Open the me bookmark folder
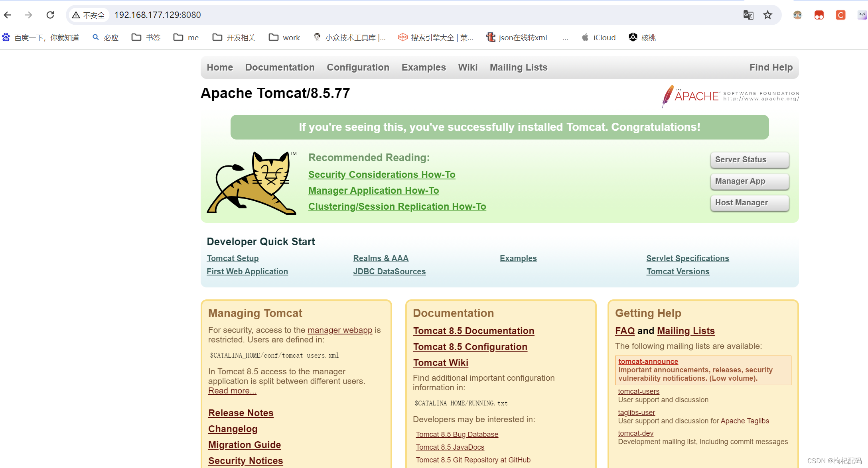Image resolution: width=868 pixels, height=468 pixels. point(186,37)
